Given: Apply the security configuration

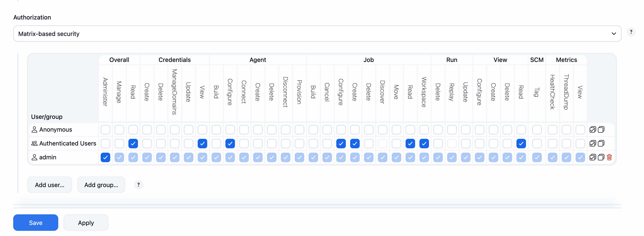Looking at the screenshot, I should [86, 223].
